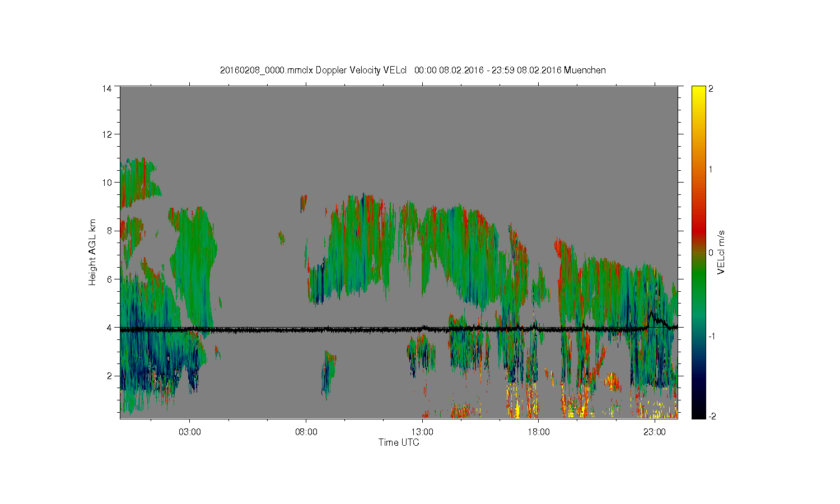Click the height axis label 6
Viewport: 840px width, 504px height.
pos(109,279)
